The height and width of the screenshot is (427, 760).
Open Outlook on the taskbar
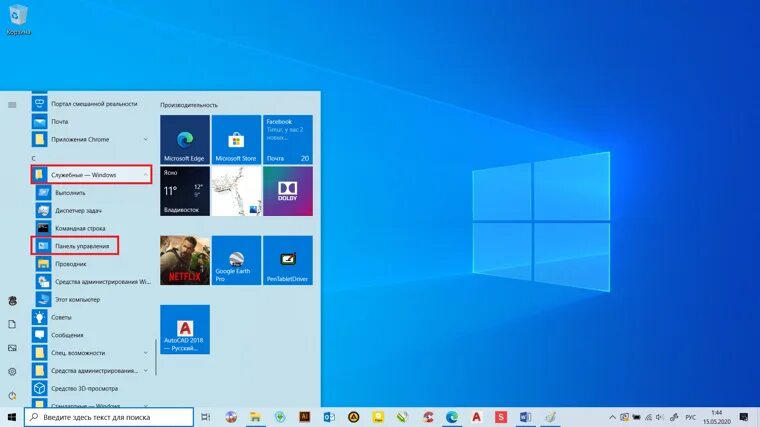point(329,417)
